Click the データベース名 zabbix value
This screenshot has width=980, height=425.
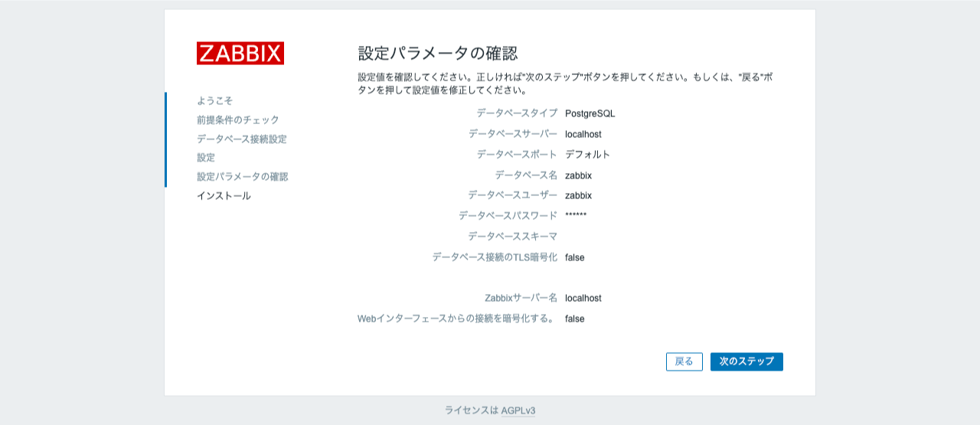click(579, 175)
